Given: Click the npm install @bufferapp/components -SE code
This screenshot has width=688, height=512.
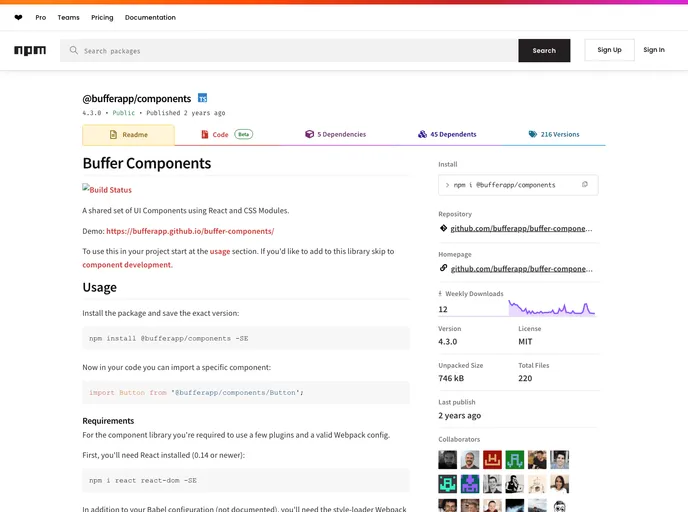Looking at the screenshot, I should [x=169, y=338].
